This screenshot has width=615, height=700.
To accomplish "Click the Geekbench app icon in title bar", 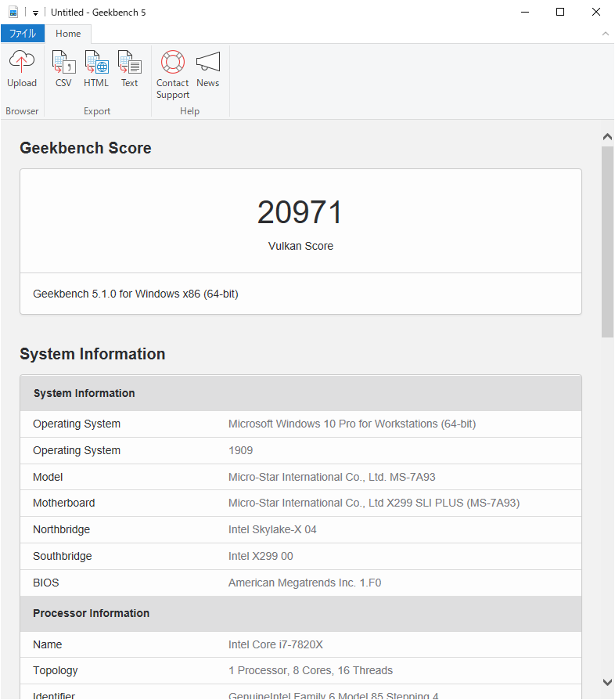I will pyautogui.click(x=14, y=12).
